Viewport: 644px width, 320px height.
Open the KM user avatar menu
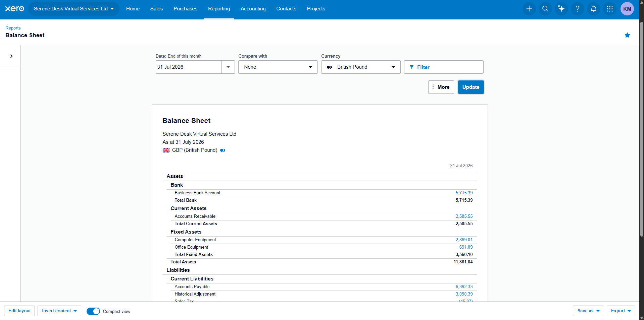pyautogui.click(x=627, y=9)
